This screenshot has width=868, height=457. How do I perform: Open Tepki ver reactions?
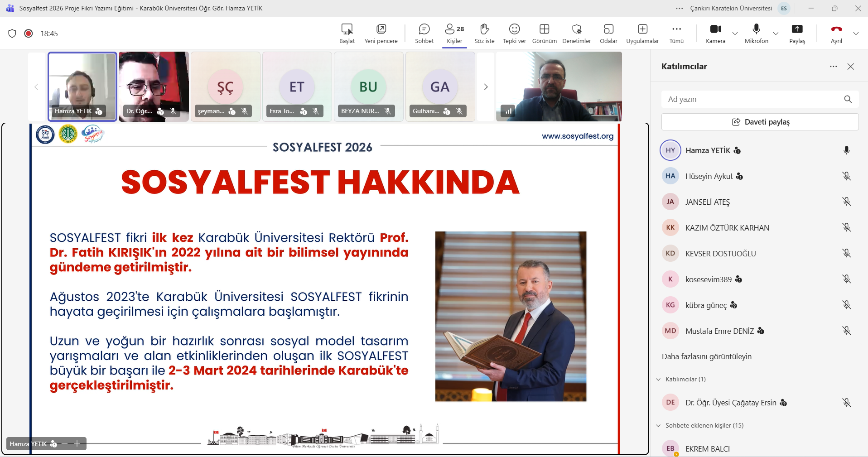click(x=514, y=34)
